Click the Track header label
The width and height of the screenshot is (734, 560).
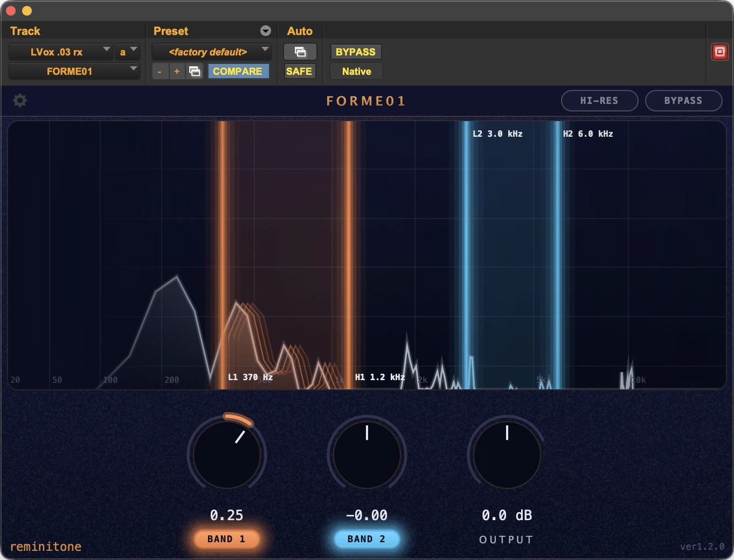(25, 31)
